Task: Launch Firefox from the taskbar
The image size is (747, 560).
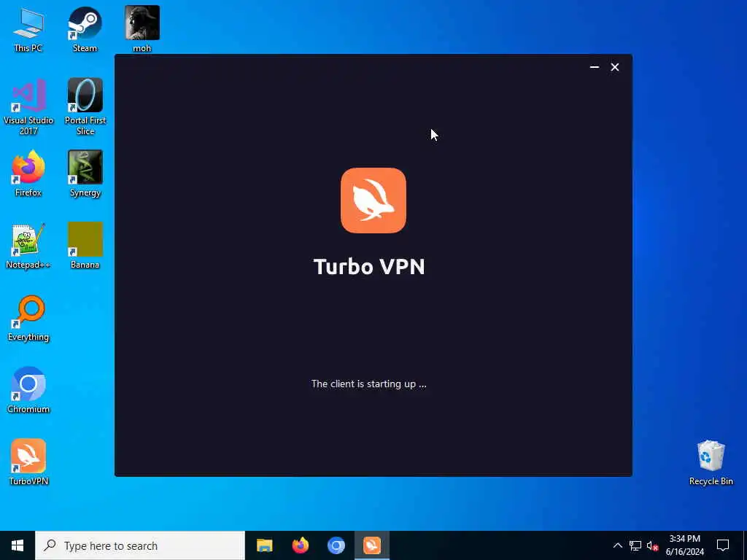Action: pyautogui.click(x=300, y=545)
